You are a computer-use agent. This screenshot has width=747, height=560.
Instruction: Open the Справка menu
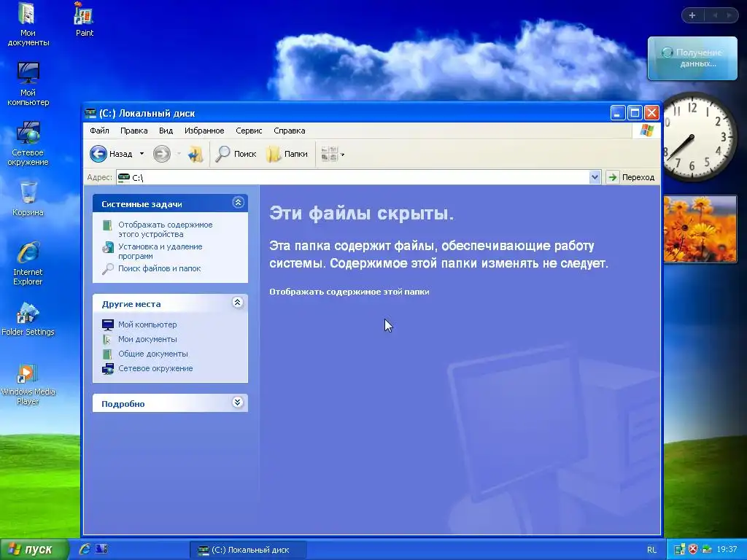point(289,131)
